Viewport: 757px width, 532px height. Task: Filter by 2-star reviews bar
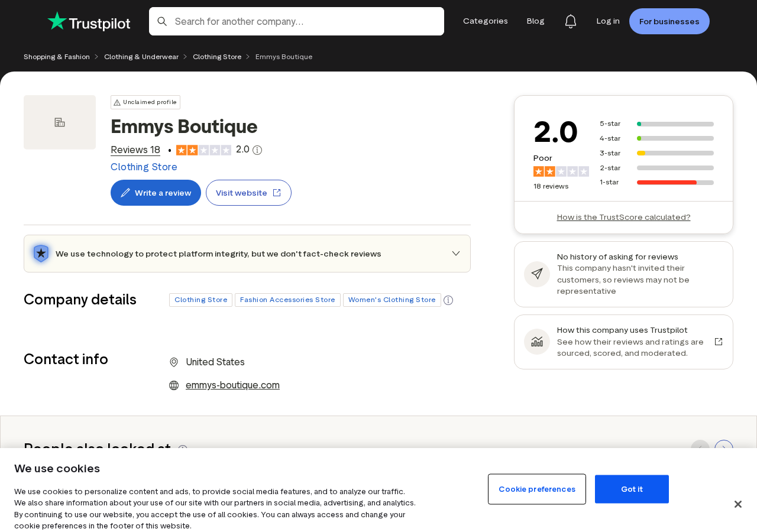click(656, 168)
